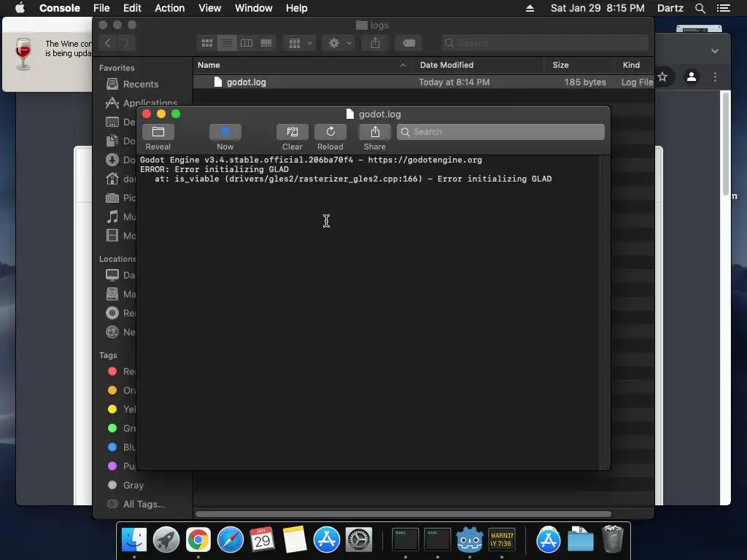
Task: Open the Action menu
Action: pyautogui.click(x=169, y=8)
